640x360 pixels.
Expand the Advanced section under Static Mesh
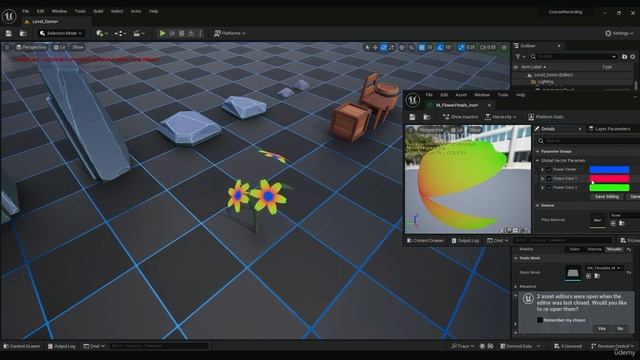pos(516,287)
